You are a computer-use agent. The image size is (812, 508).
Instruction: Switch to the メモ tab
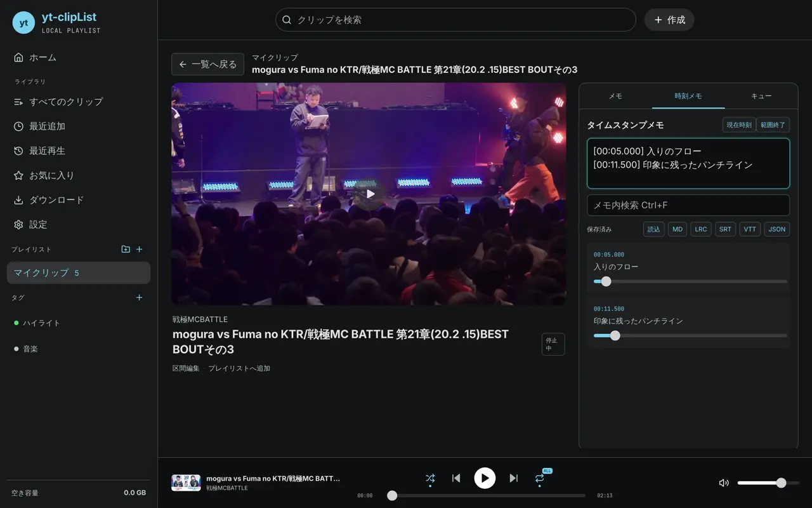pyautogui.click(x=615, y=96)
